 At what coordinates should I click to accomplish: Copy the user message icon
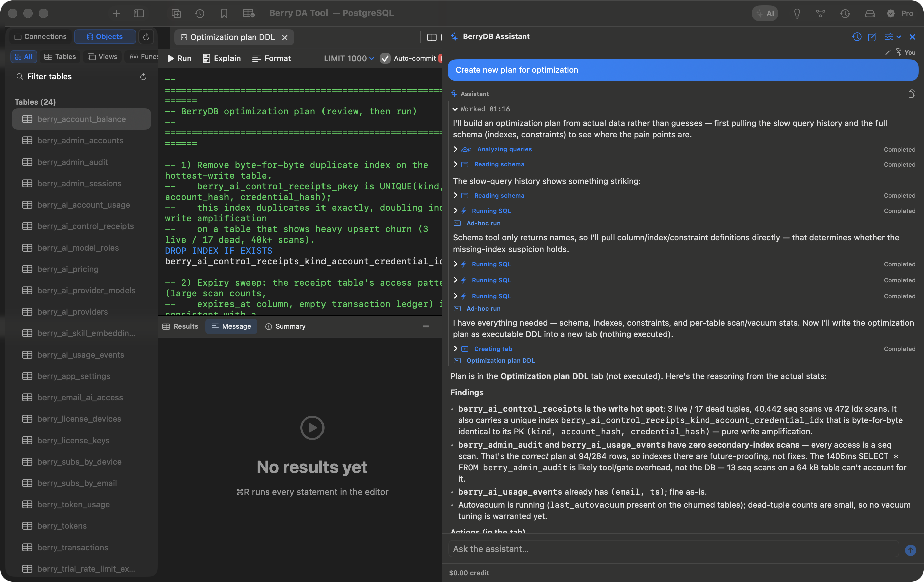pos(898,52)
